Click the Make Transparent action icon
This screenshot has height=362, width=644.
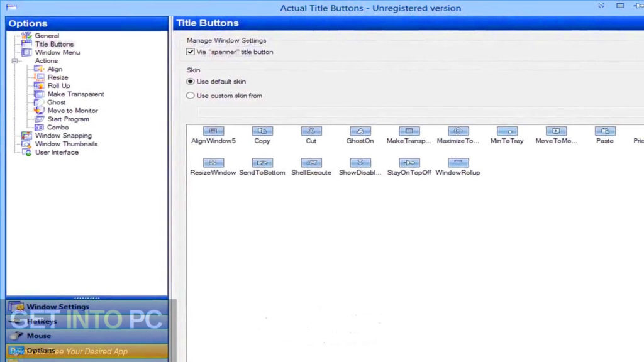pyautogui.click(x=39, y=94)
